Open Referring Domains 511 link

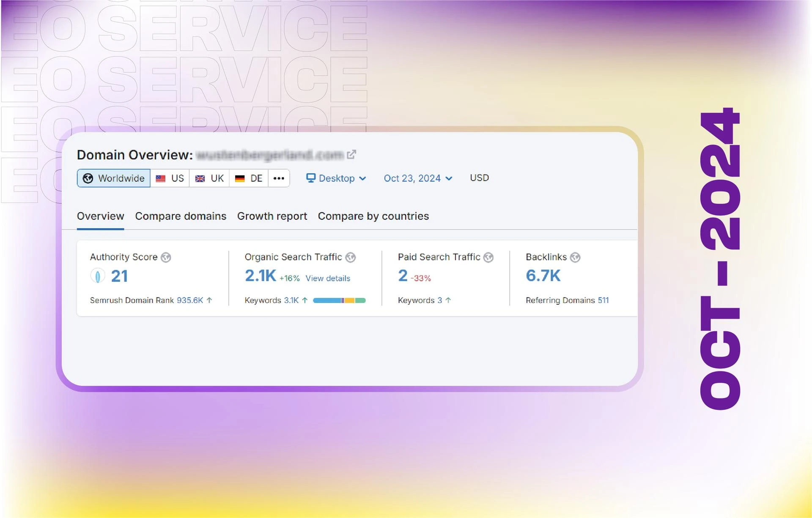tap(603, 300)
